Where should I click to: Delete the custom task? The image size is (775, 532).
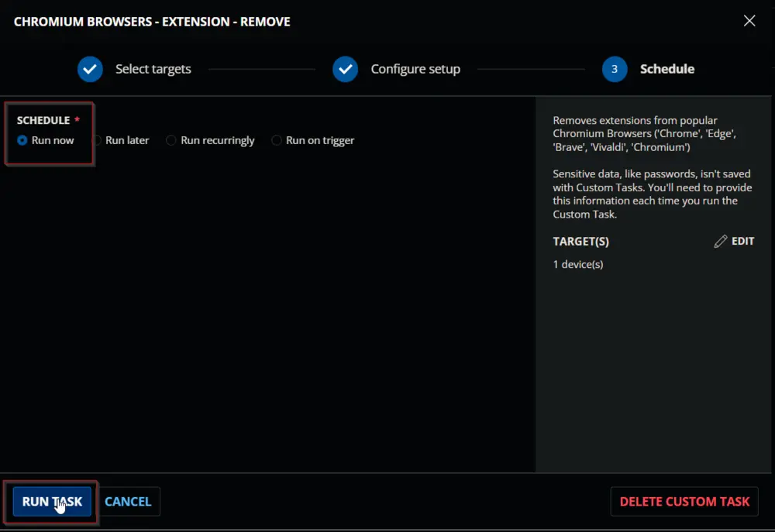[684, 501]
